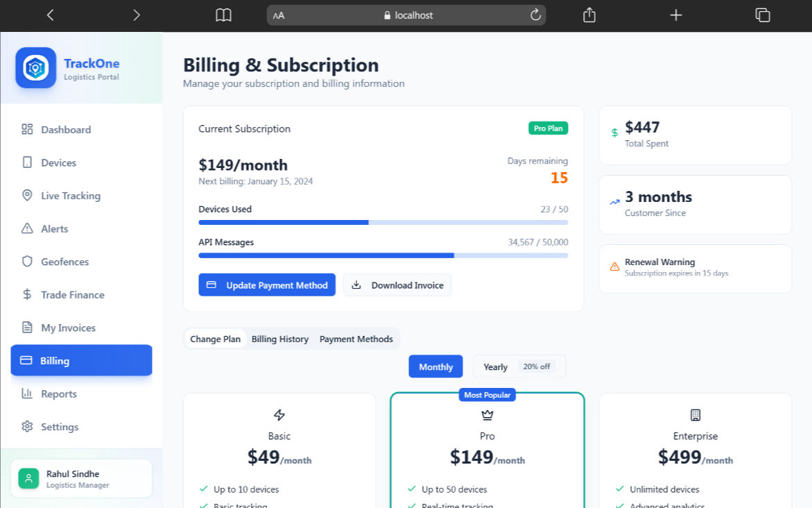Click the Renewal Warning triangle icon
Viewport: 812px width, 508px height.
(x=614, y=266)
